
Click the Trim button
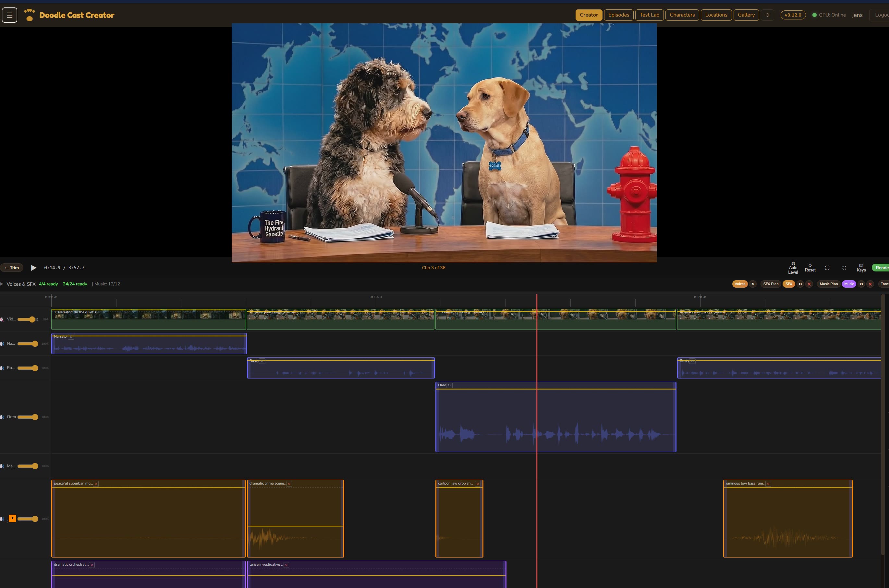coord(12,267)
